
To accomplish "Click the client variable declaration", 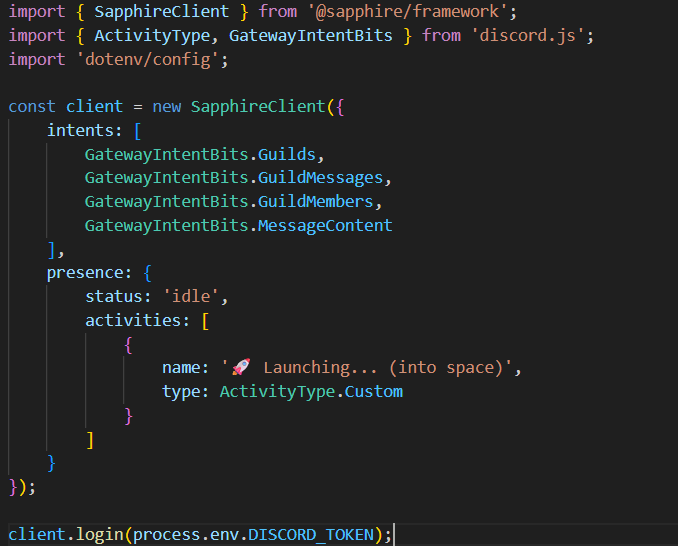I will coord(94,106).
